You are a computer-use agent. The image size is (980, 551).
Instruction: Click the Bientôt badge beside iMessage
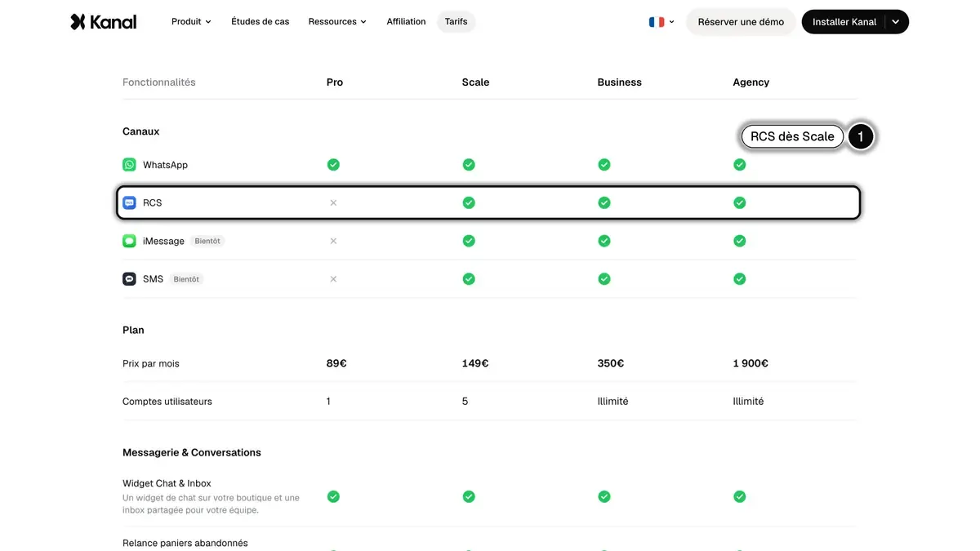pos(207,241)
